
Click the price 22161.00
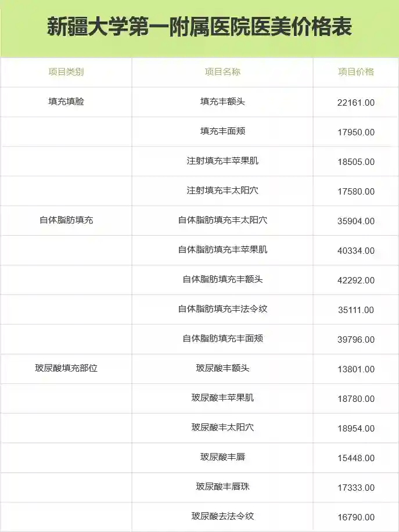356,103
